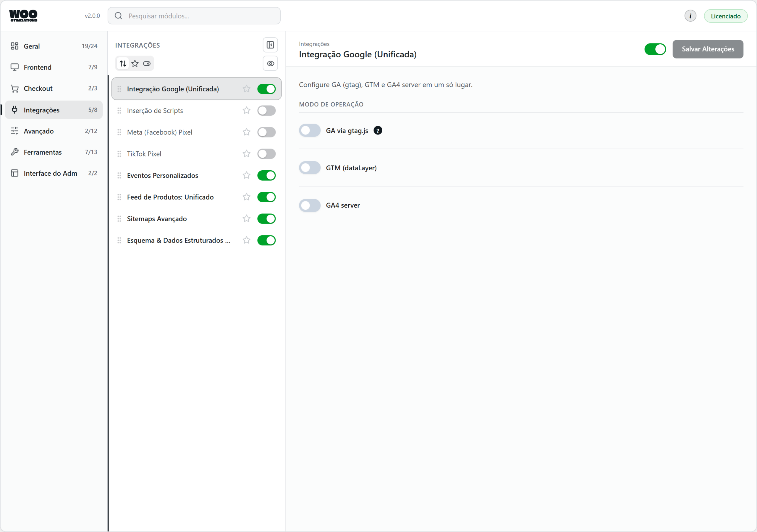The image size is (757, 532).
Task: Open the Interface do Adm section
Action: pos(54,173)
